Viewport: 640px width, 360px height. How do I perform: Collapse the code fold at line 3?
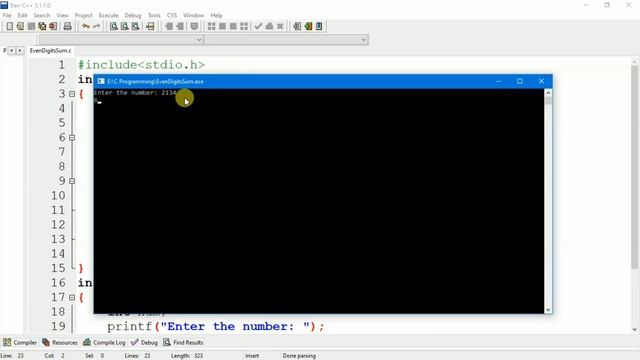tap(72, 94)
